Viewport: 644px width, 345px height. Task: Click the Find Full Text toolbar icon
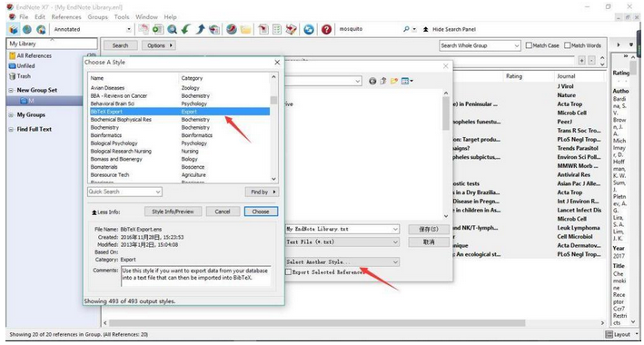click(214, 30)
